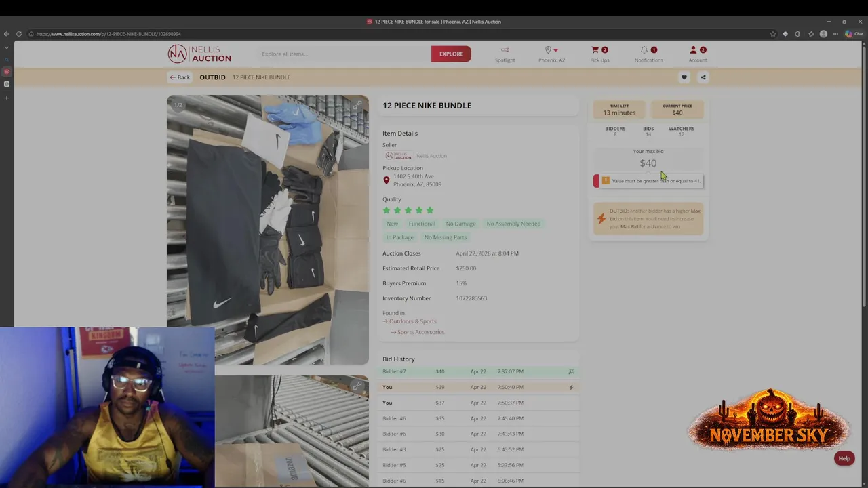Click the auction close date value
Viewport: 868px width, 488px height.
pos(487,253)
